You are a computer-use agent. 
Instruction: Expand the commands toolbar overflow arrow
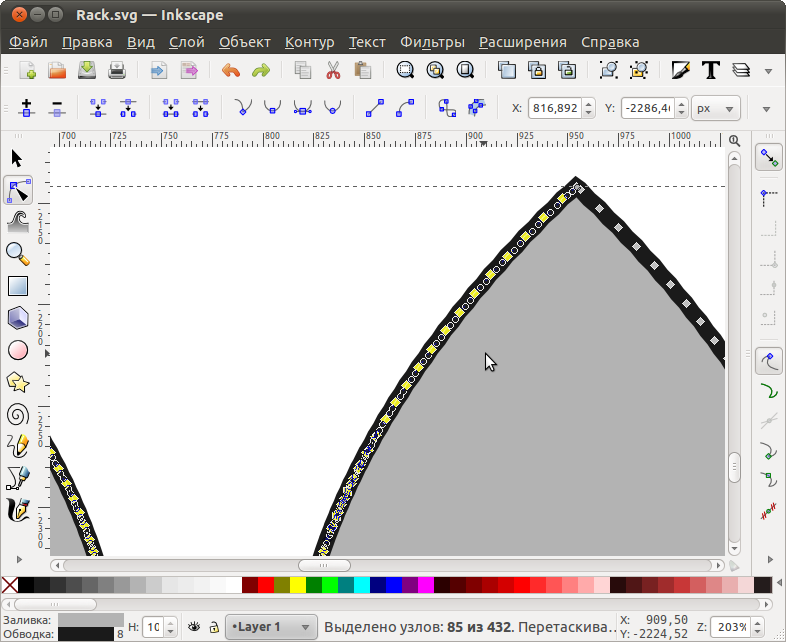(x=768, y=71)
